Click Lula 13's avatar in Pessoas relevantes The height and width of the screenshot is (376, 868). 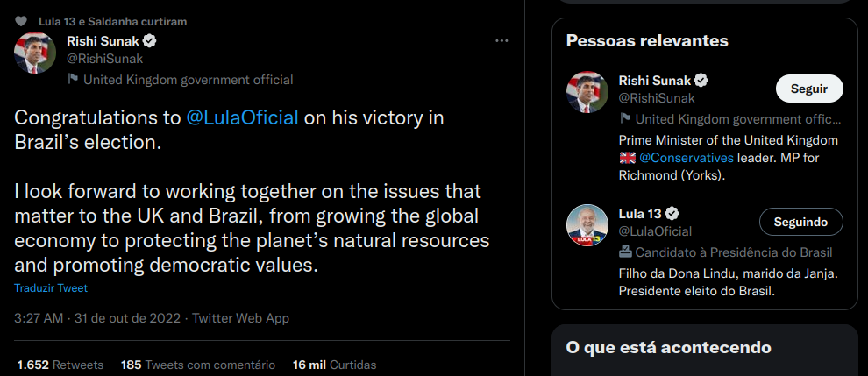[587, 225]
